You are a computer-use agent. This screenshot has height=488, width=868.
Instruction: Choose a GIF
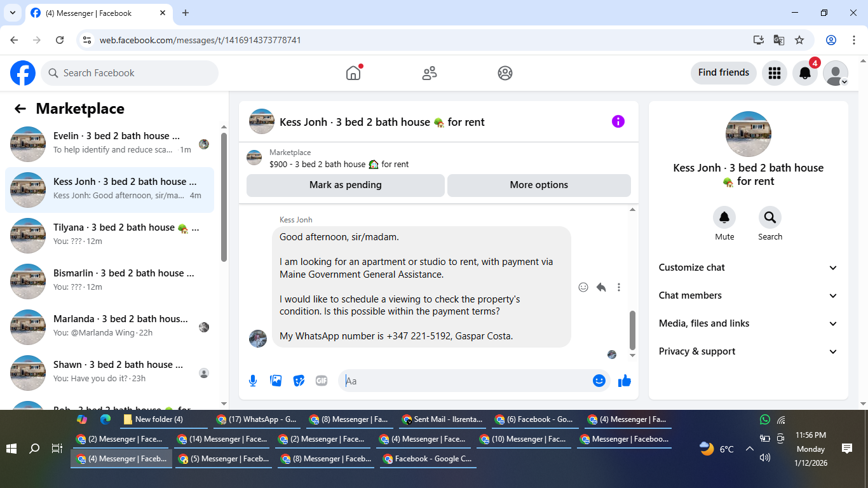322,381
